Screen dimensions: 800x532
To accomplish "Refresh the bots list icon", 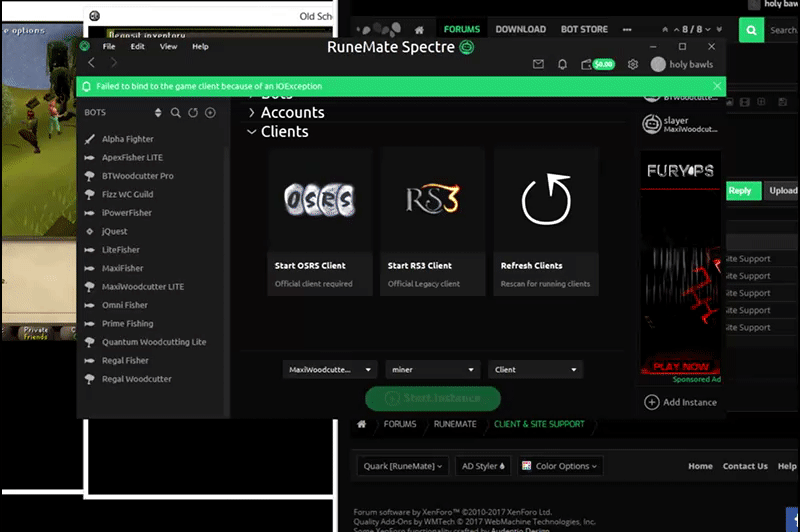I will [193, 113].
